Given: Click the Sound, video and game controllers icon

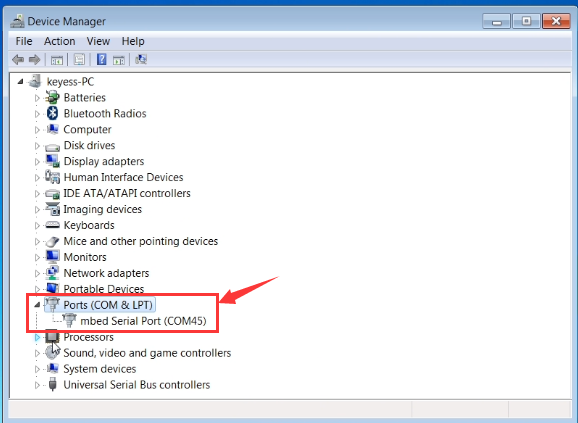Looking at the screenshot, I should 52,353.
